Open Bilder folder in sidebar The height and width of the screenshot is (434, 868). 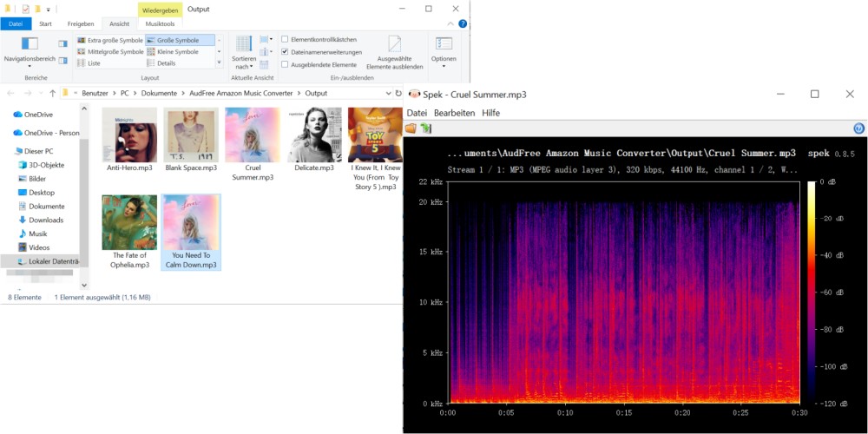tap(32, 179)
